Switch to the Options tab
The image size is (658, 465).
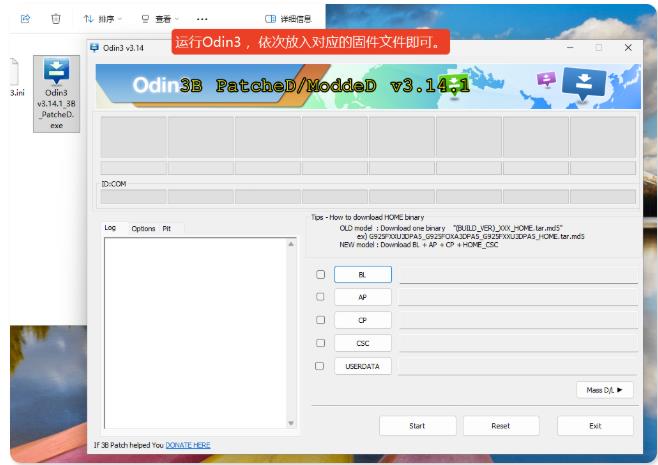tap(143, 229)
